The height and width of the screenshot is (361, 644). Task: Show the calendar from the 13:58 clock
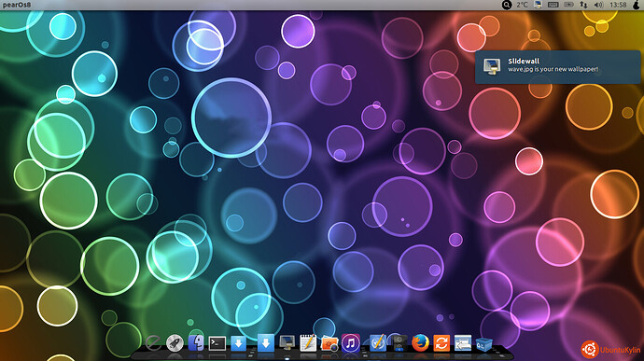618,5
